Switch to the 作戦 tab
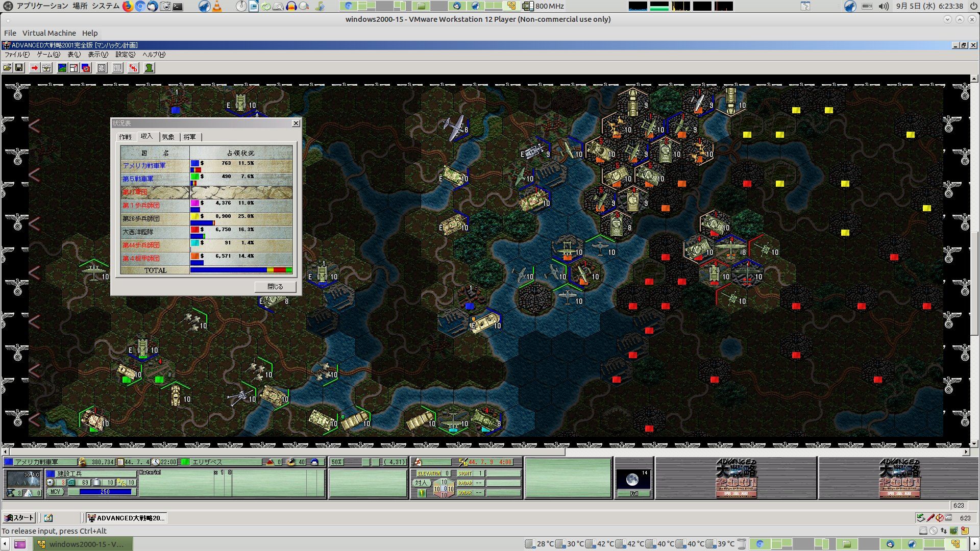Image resolution: width=980 pixels, height=551 pixels. 126,137
